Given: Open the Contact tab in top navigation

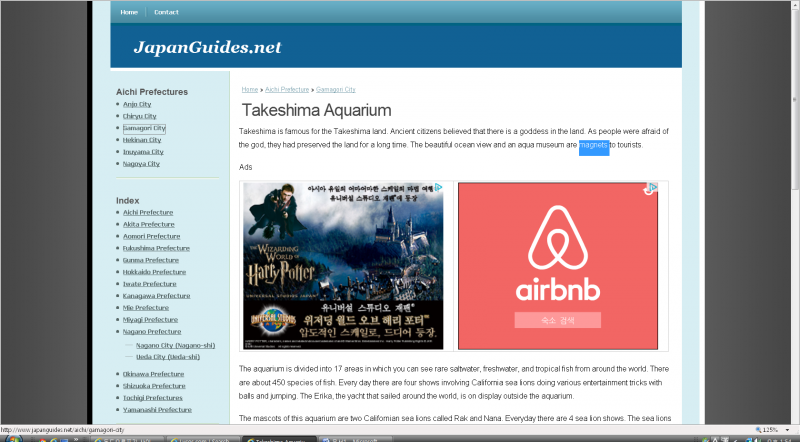Looking at the screenshot, I should click(x=166, y=12).
